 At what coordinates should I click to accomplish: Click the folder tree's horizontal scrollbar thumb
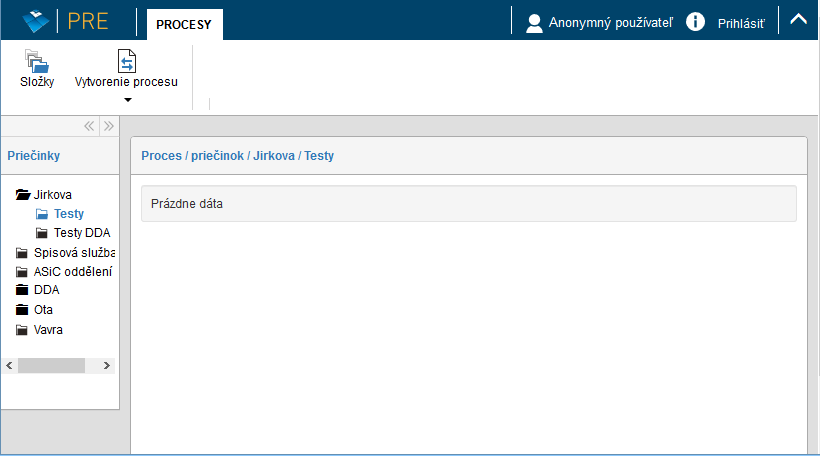pos(51,366)
